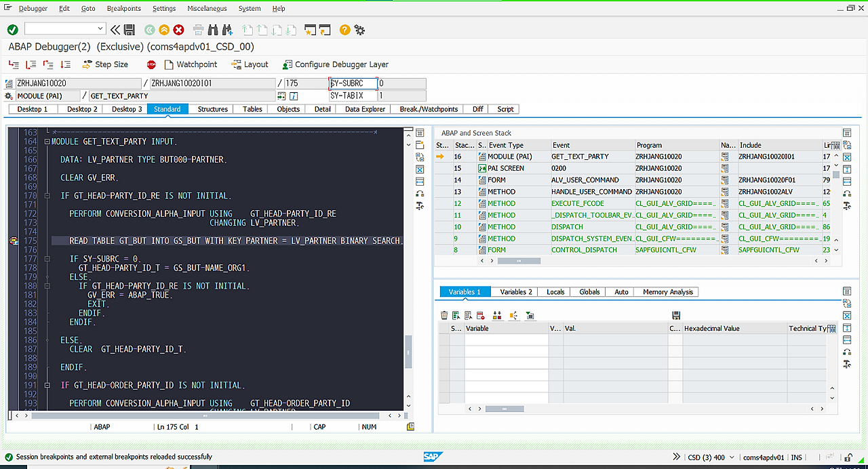Click the Help question mark icon
868x469 pixels.
pos(345,30)
